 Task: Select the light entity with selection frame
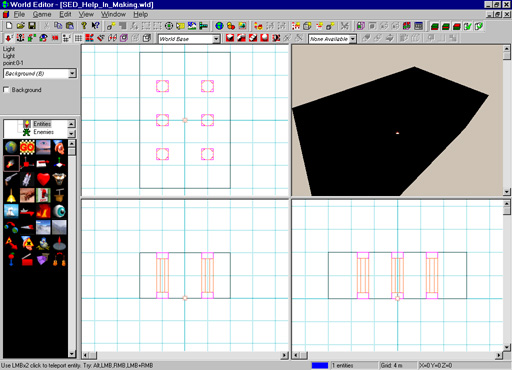[11, 163]
